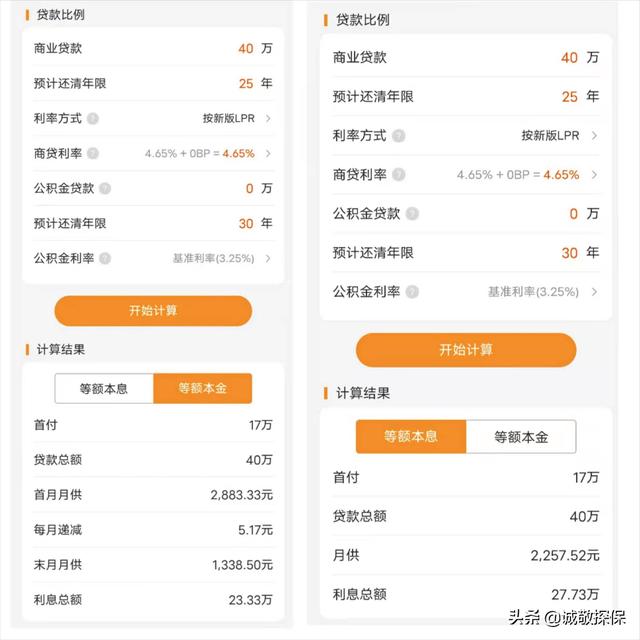Viewport: 640px width, 640px height.
Task: Switch to 等额本金 in right panel results
Action: point(521,437)
